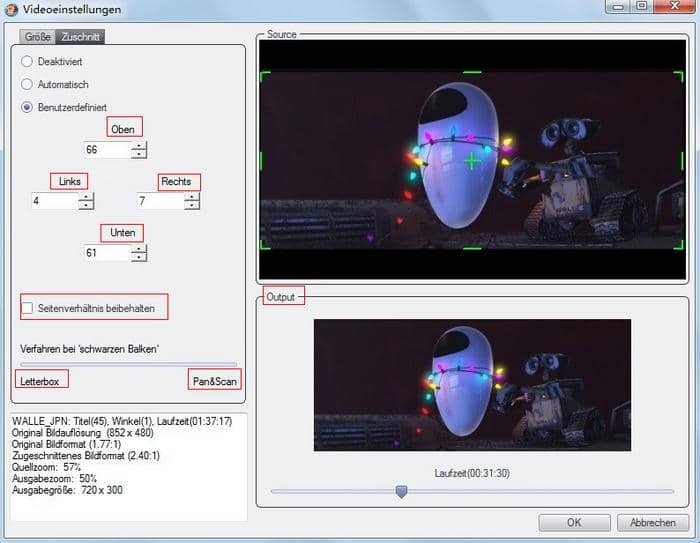Image resolution: width=700 pixels, height=543 pixels.
Task: Click the Laufzeit(00:31:30) label
Action: tap(472, 473)
